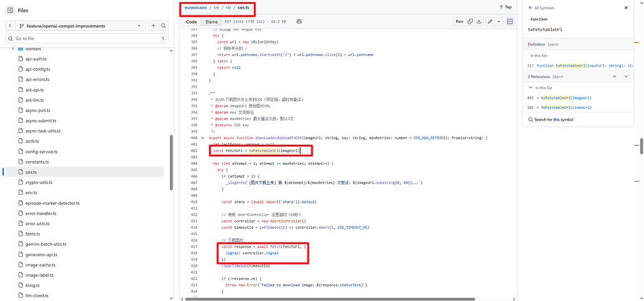Viewport: 644px width, 301px height.
Task: Click the page vertical scrollbar thumb
Action: tap(642, 146)
